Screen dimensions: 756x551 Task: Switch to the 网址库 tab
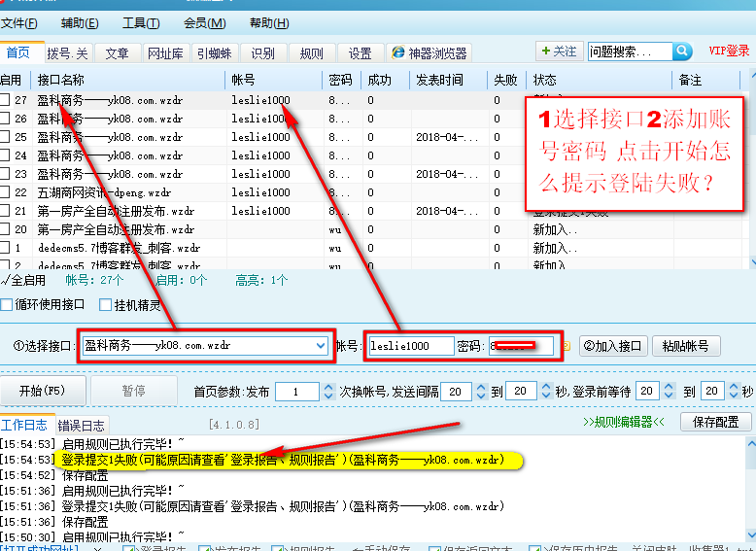164,53
